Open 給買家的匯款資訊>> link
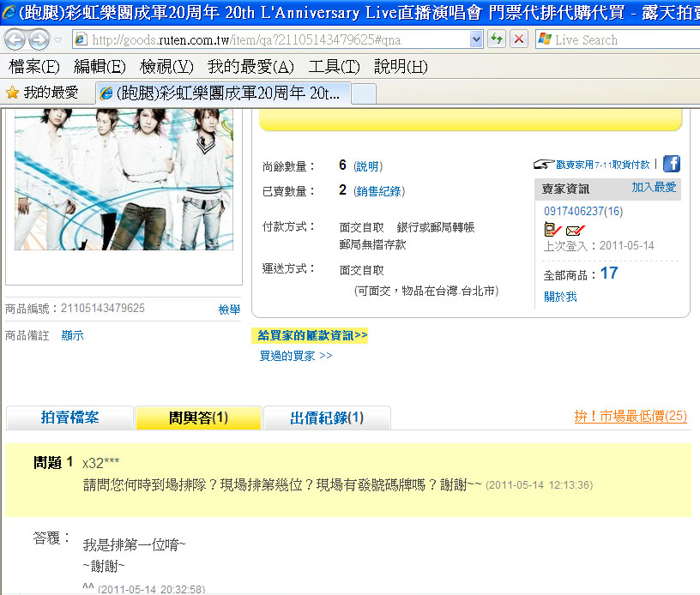This screenshot has height=595, width=700. [312, 335]
